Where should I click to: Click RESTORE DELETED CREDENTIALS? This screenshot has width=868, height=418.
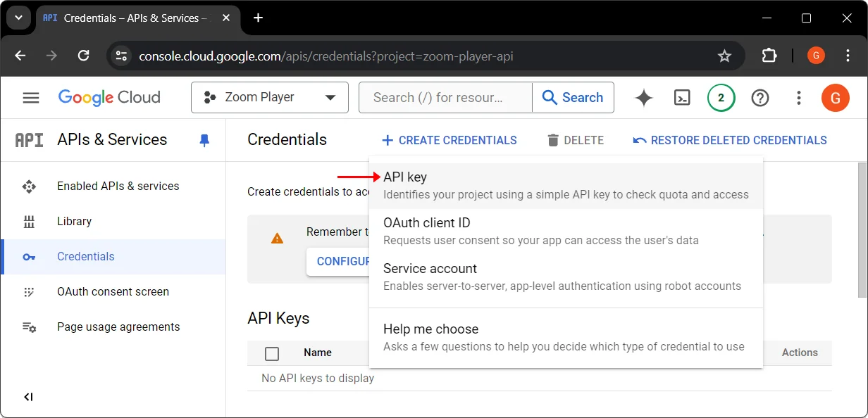[x=730, y=140]
